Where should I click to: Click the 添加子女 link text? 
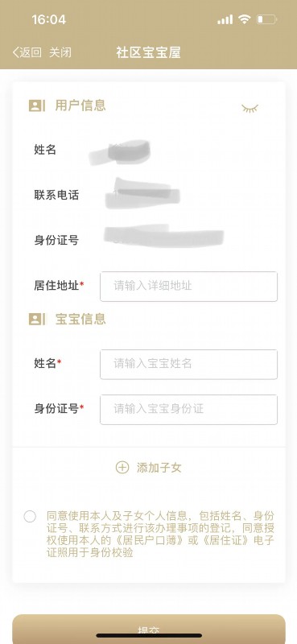point(159,468)
